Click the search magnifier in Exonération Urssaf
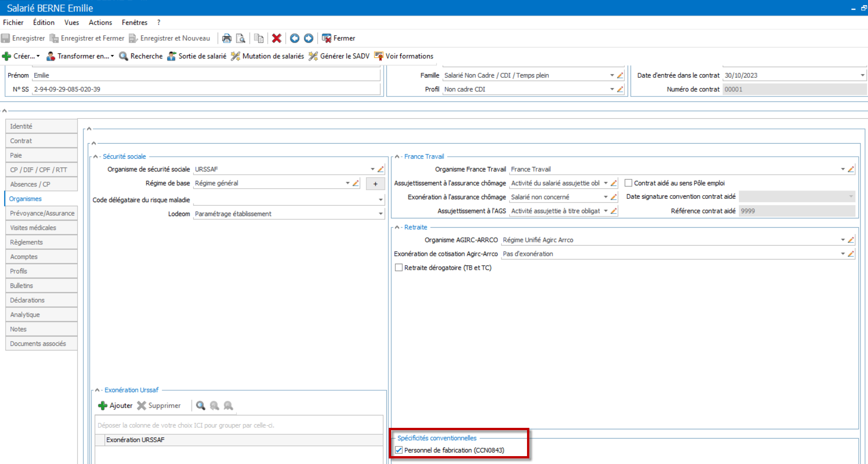 (x=200, y=406)
